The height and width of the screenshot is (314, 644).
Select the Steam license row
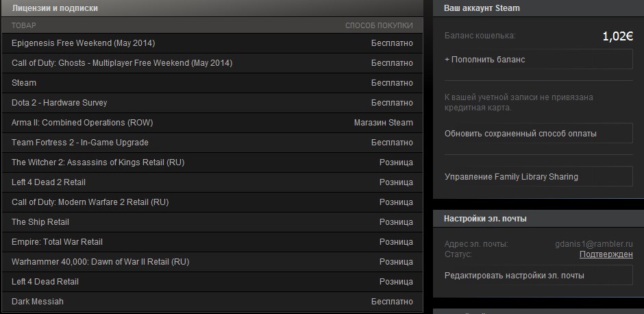click(x=212, y=82)
